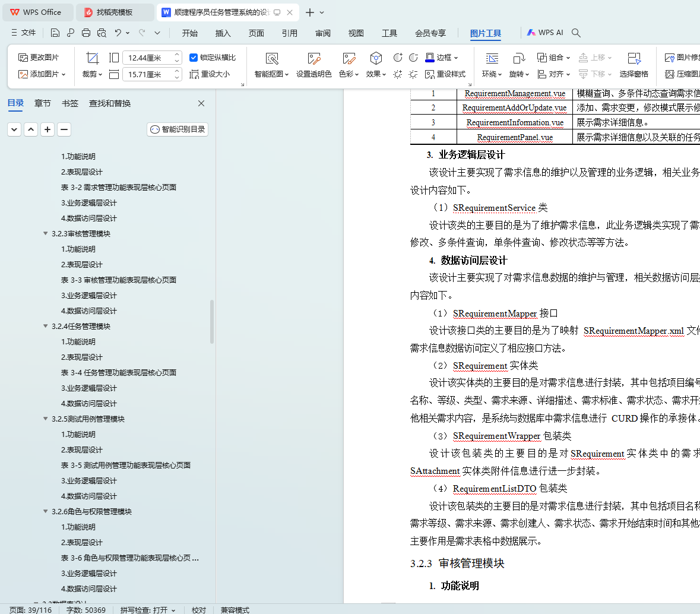Click the minus demote level button
This screenshot has width=700, height=614.
pos(64,129)
